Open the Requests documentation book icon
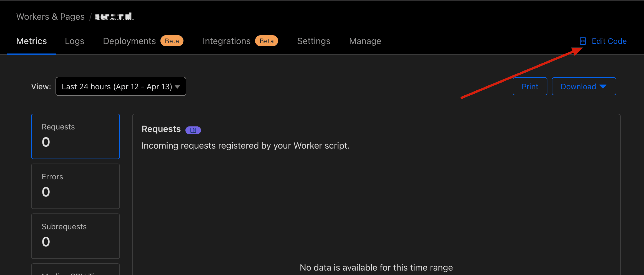Screen dimensions: 644x275 (x=193, y=130)
